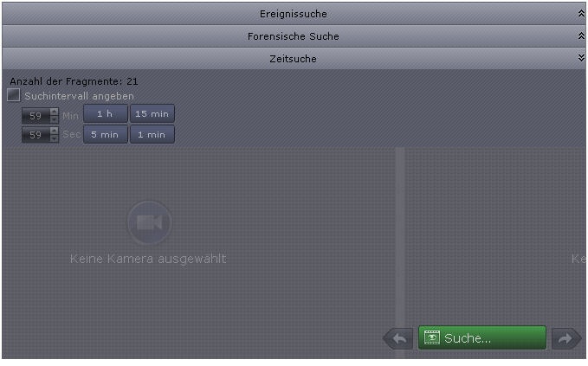
Task: Choose the 1 min interval button
Action: (152, 134)
